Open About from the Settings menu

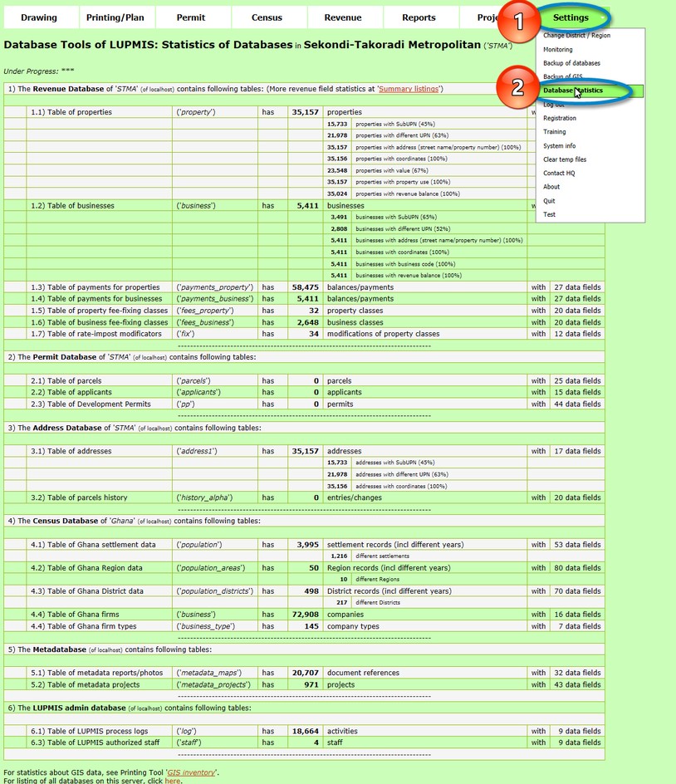(551, 187)
